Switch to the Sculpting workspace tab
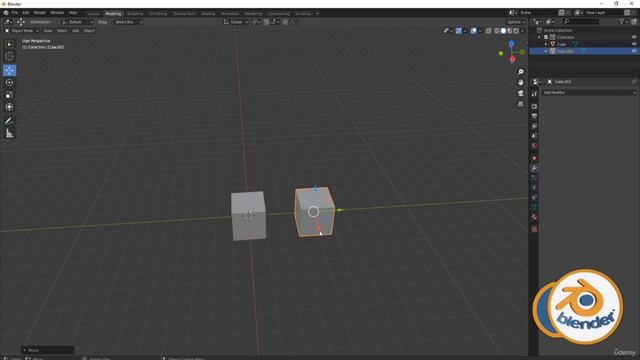 click(135, 13)
